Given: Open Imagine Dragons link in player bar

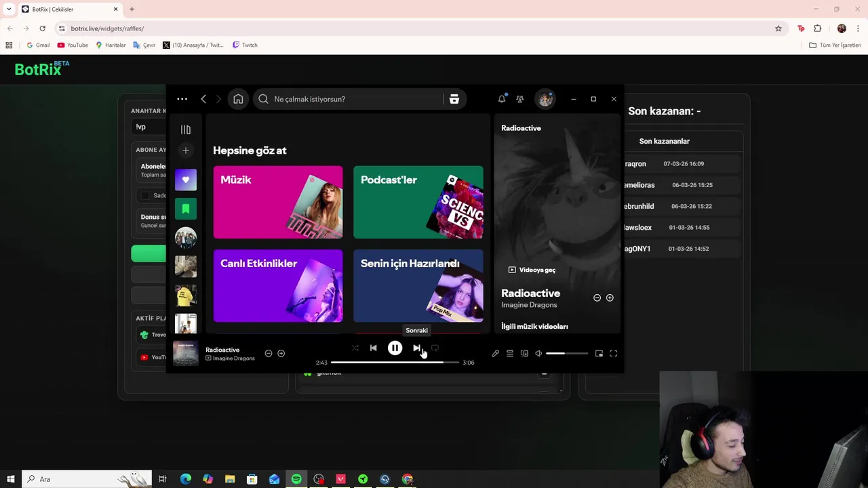Looking at the screenshot, I should coord(234,359).
